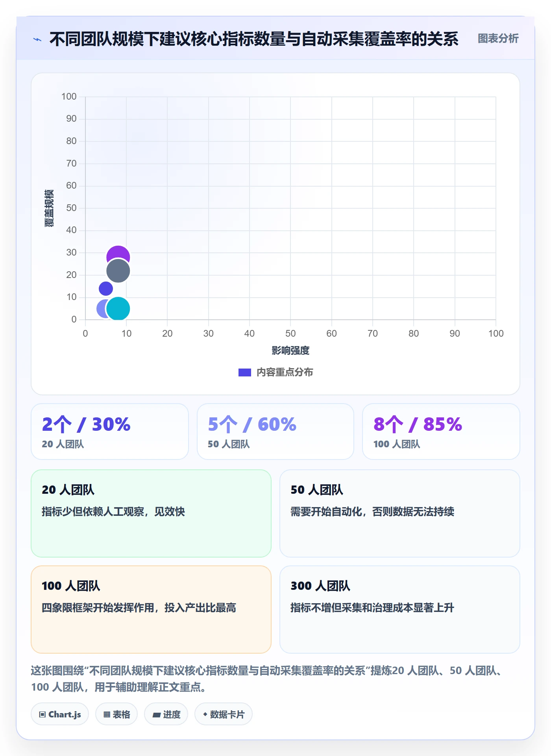Select the light violet bubble behind the cyan one
The height and width of the screenshot is (756, 551).
pos(101,309)
